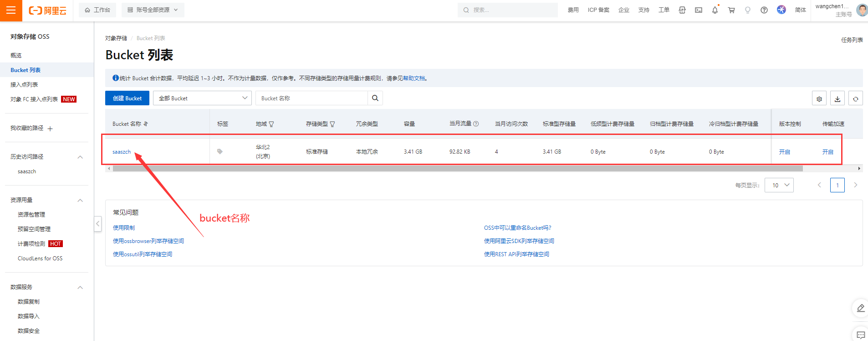Image resolution: width=868 pixels, height=341 pixels.
Task: Click the 创建 Bucket button
Action: click(127, 98)
